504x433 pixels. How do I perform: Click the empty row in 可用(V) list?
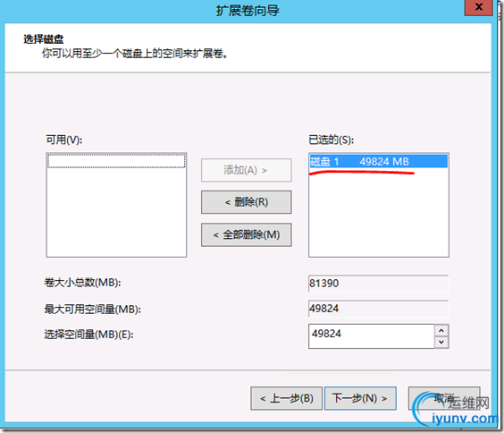tap(116, 161)
